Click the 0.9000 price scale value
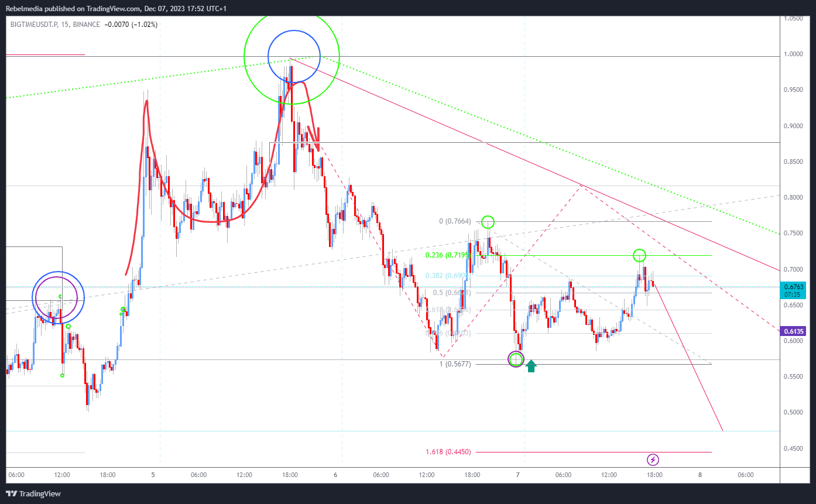 pos(793,126)
